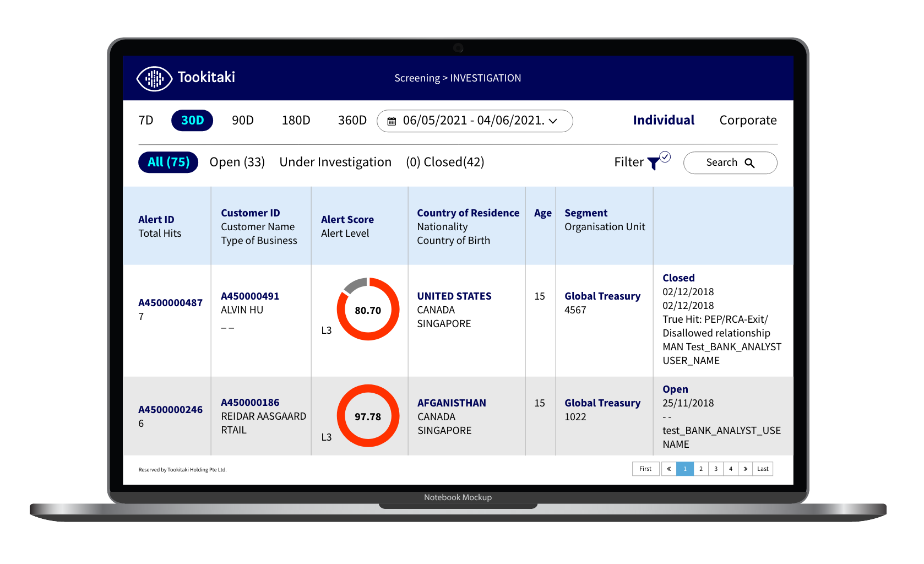924x564 pixels.
Task: Go to Last page
Action: [x=763, y=469]
